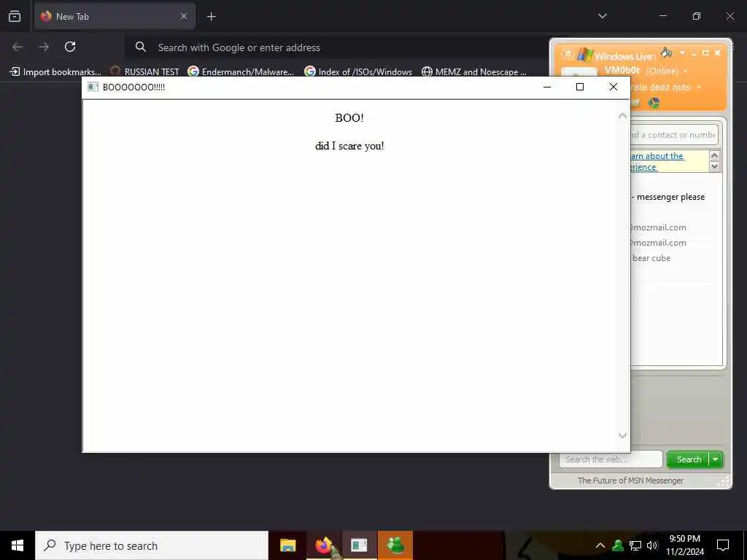Image resolution: width=747 pixels, height=560 pixels.
Task: Click scroll down arrow in BOO window
Action: click(622, 435)
